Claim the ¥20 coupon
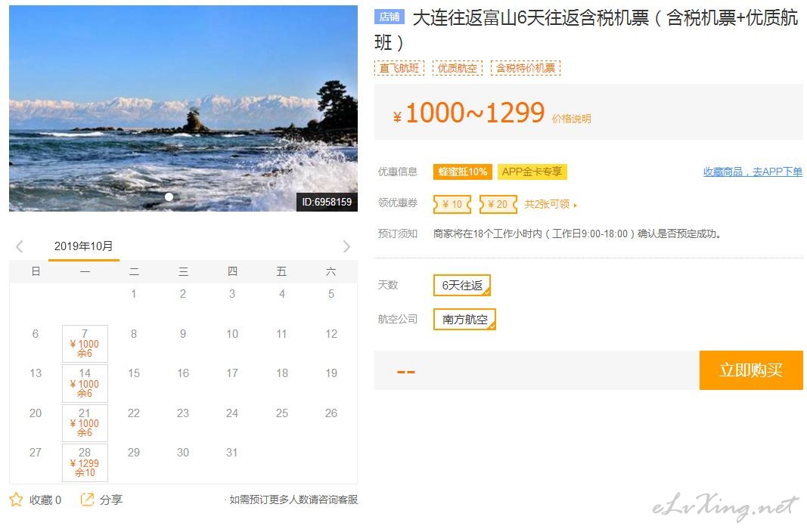Image resolution: width=807 pixels, height=532 pixels. pyautogui.click(x=498, y=204)
